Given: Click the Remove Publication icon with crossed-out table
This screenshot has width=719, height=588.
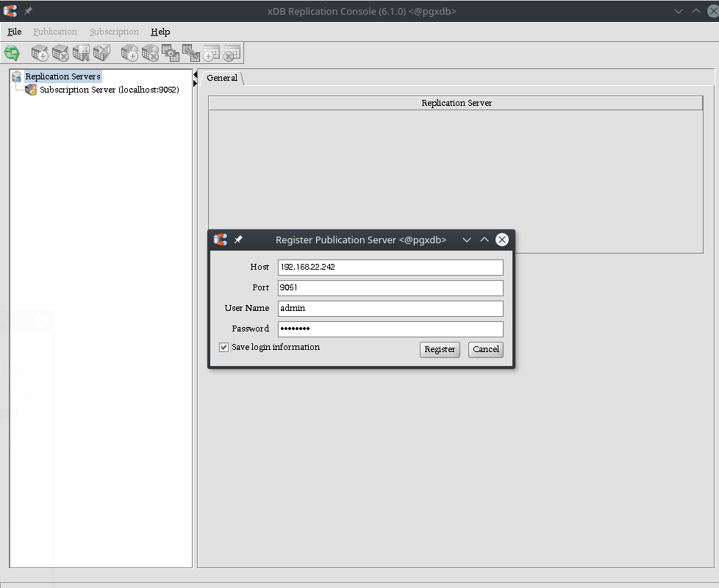Looking at the screenshot, I should (x=101, y=53).
